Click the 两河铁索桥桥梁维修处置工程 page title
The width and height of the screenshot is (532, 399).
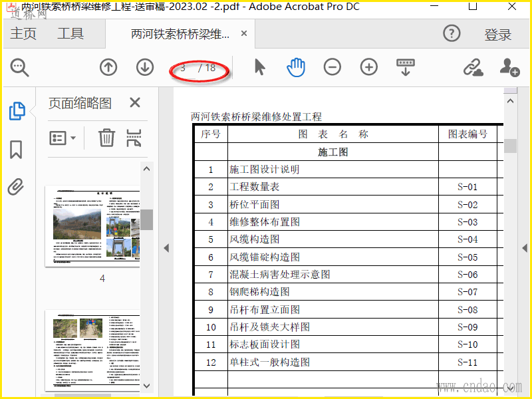pyautogui.click(x=256, y=117)
